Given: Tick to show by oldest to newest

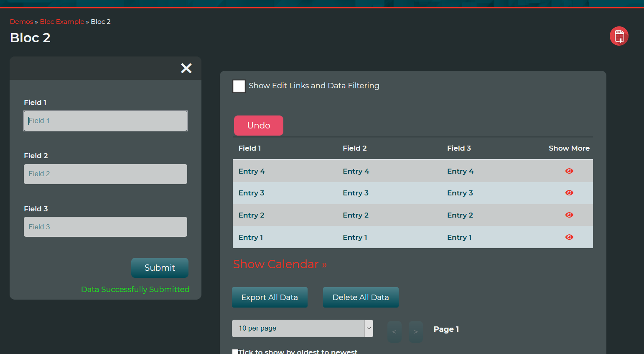Looking at the screenshot, I should tap(235, 352).
